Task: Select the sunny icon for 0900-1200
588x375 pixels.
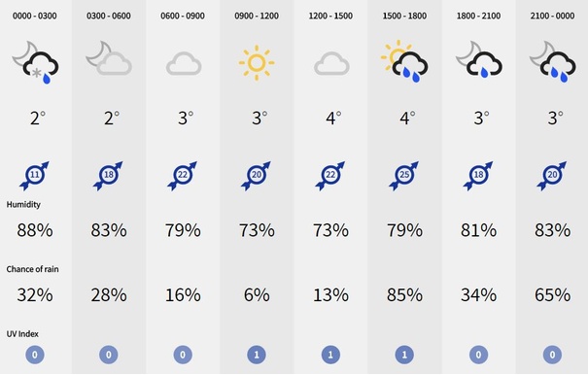Action: coord(257,62)
